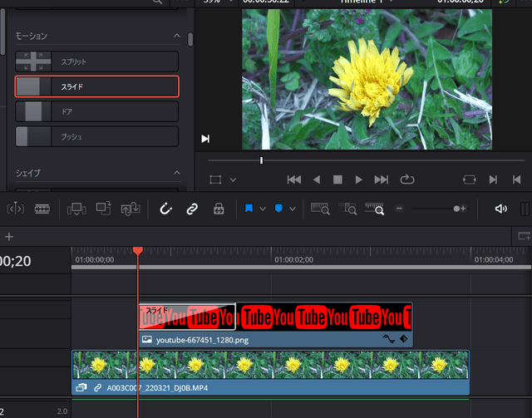Jump to last frame in viewer
This screenshot has height=418, width=532.
coord(381,179)
